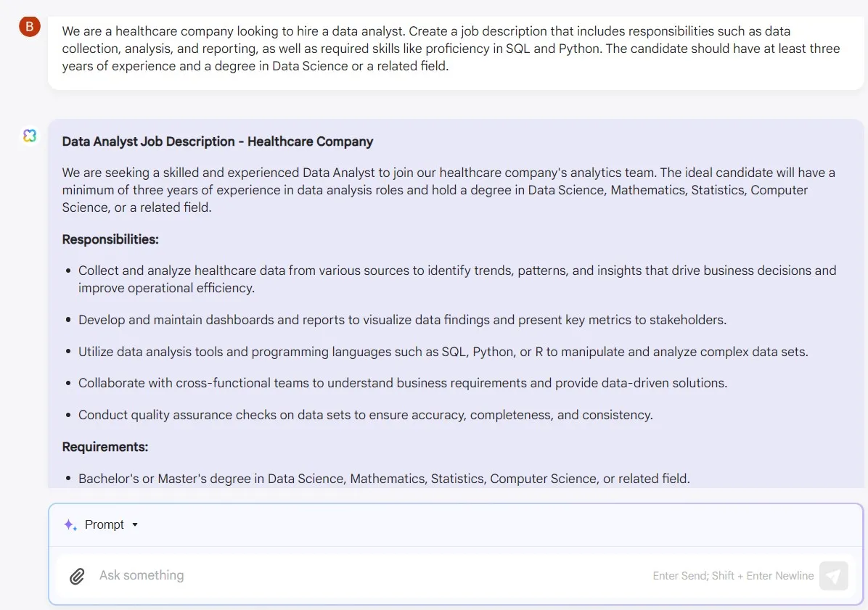Screen dimensions: 868x610
Task: Click the paperclip attach file icon
Action: (x=77, y=576)
